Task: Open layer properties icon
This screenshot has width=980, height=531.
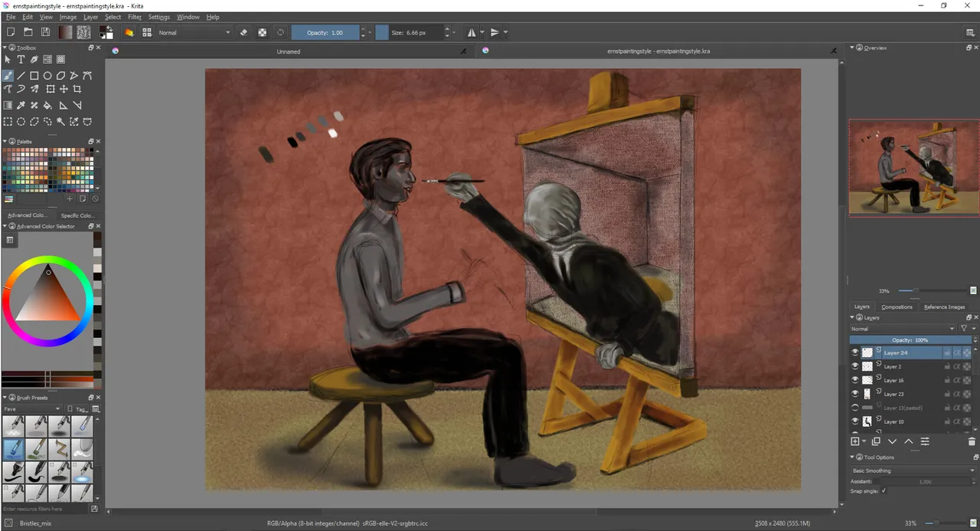Action: click(925, 441)
